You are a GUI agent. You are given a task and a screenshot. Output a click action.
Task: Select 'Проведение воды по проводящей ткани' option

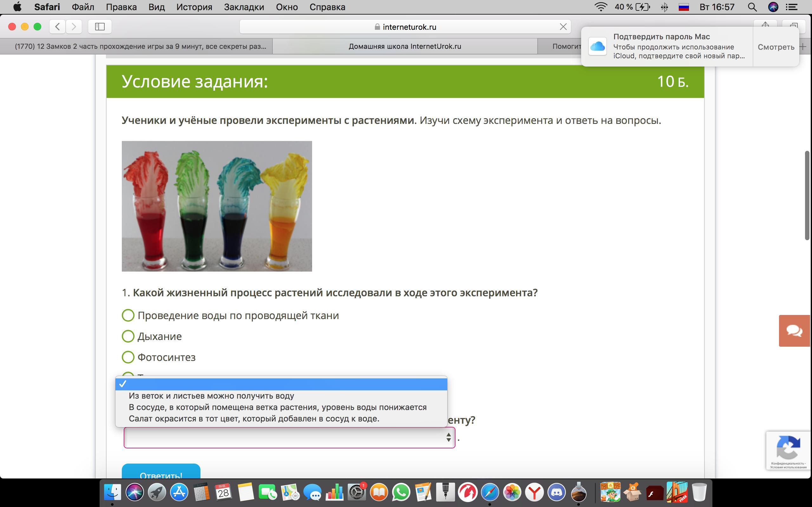(128, 315)
